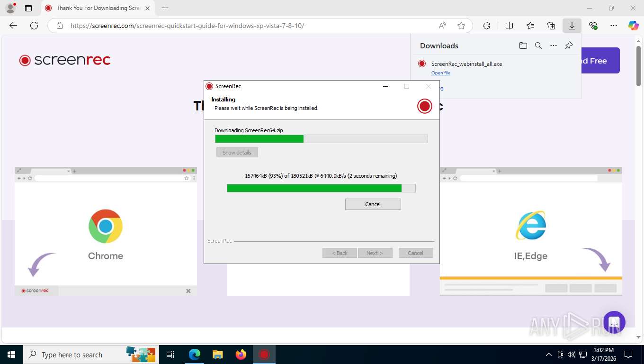Click the installer's bottom Cancel button
The height and width of the screenshot is (364, 644).
416,253
